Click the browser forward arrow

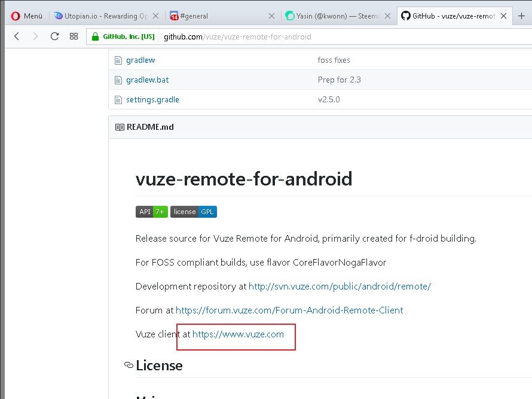35,36
